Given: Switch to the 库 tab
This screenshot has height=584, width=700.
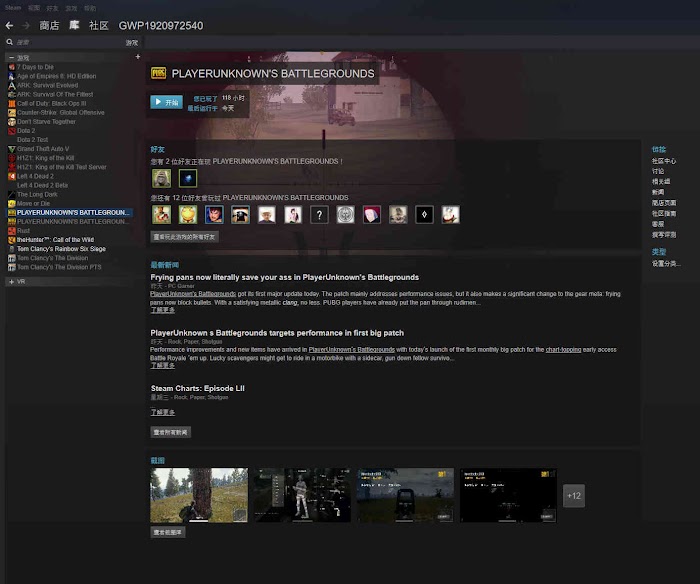Looking at the screenshot, I should click(x=74, y=25).
